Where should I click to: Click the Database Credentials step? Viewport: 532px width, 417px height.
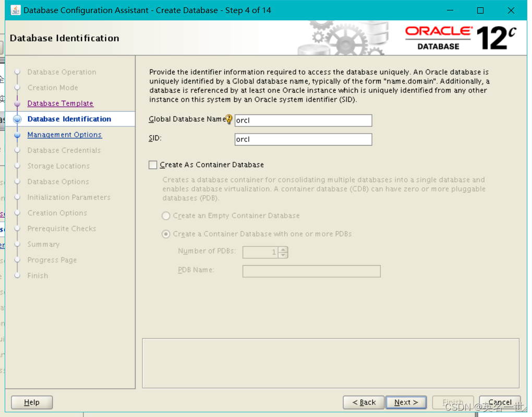pyautogui.click(x=64, y=150)
